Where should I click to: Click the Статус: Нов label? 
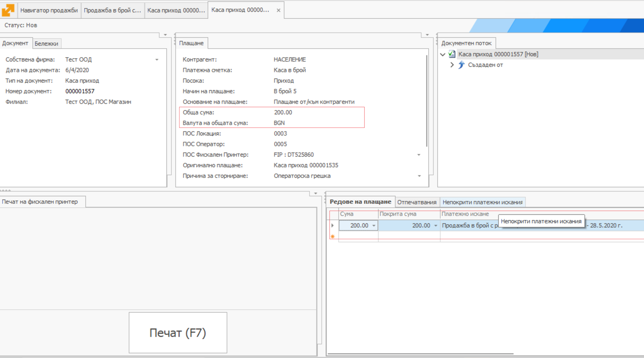coord(21,25)
